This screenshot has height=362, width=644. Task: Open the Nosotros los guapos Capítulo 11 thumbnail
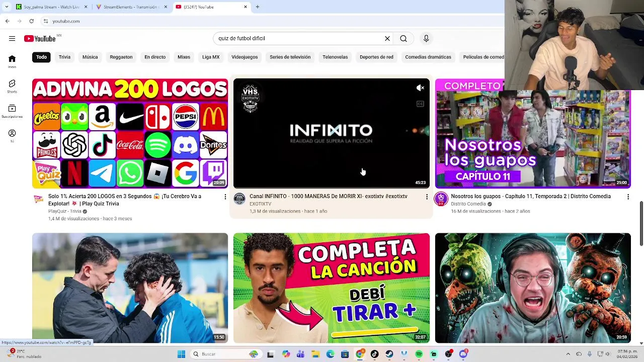coord(533,133)
